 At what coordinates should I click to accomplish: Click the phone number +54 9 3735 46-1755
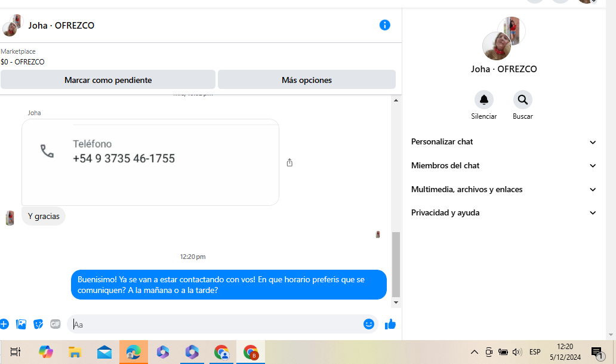click(124, 159)
